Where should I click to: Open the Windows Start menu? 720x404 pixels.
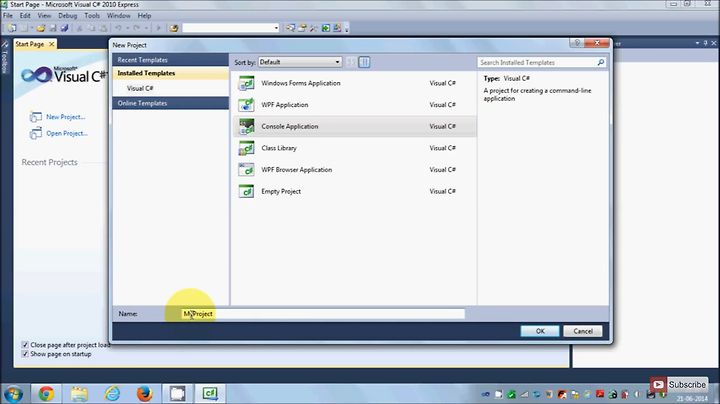pyautogui.click(x=13, y=394)
